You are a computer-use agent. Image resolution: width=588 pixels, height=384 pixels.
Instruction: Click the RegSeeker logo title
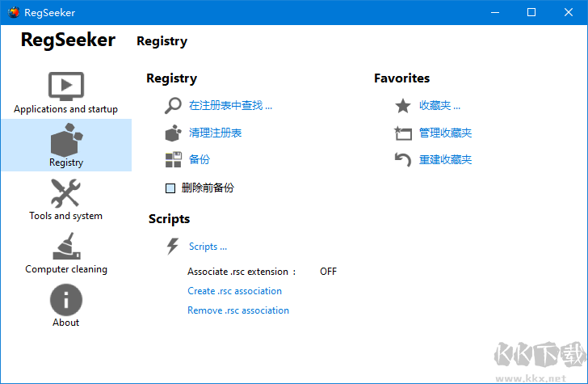(68, 40)
